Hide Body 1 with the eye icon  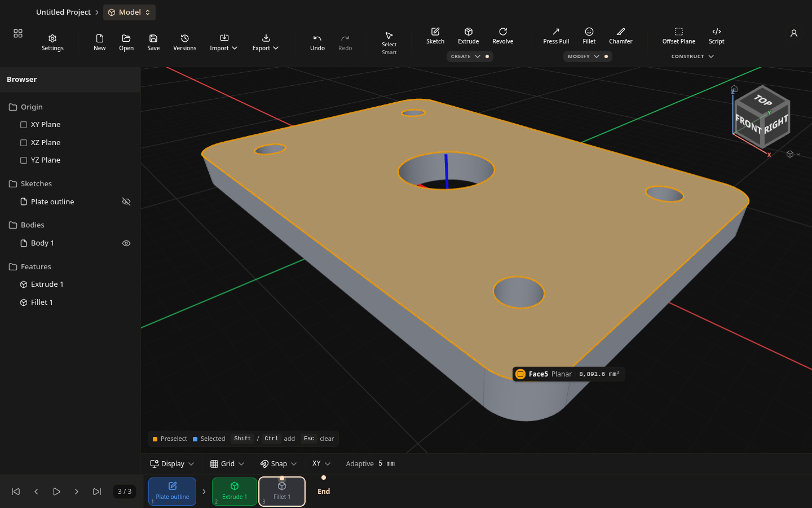pos(126,243)
